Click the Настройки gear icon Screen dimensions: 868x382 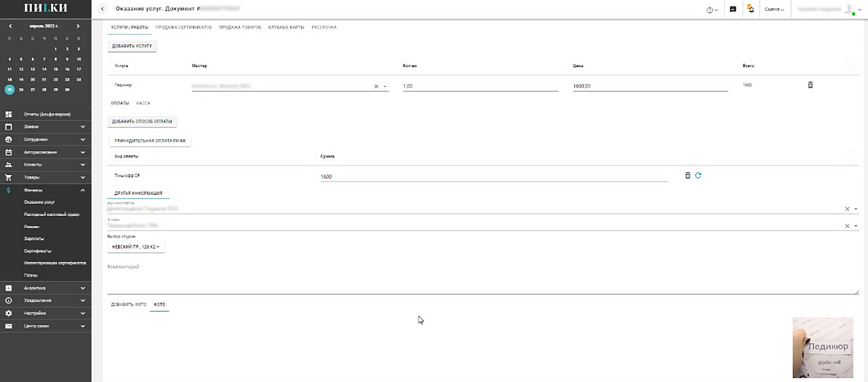point(9,313)
